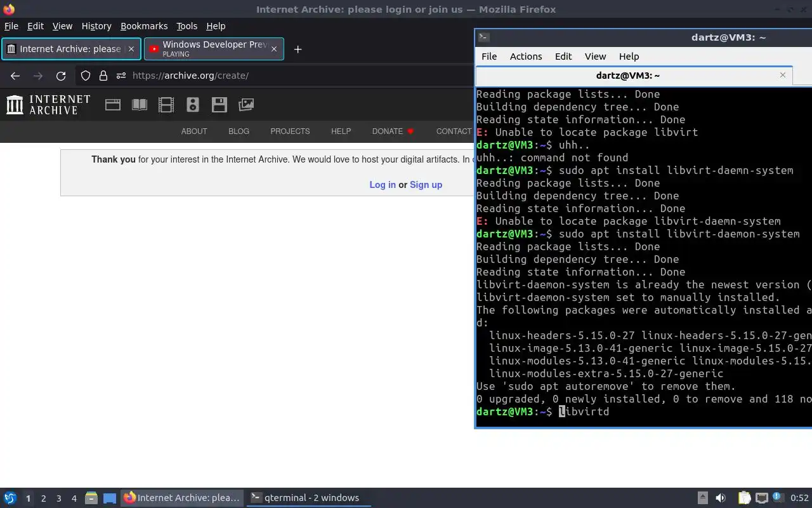812x508 pixels.
Task: Click the removable media tray icon
Action: pyautogui.click(x=702, y=498)
